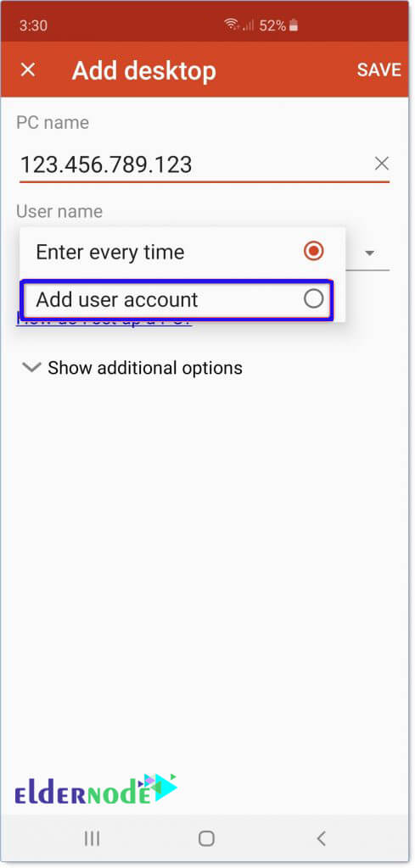This screenshot has width=415, height=868.
Task: Open the How do I set up a PC link
Action: 104,320
